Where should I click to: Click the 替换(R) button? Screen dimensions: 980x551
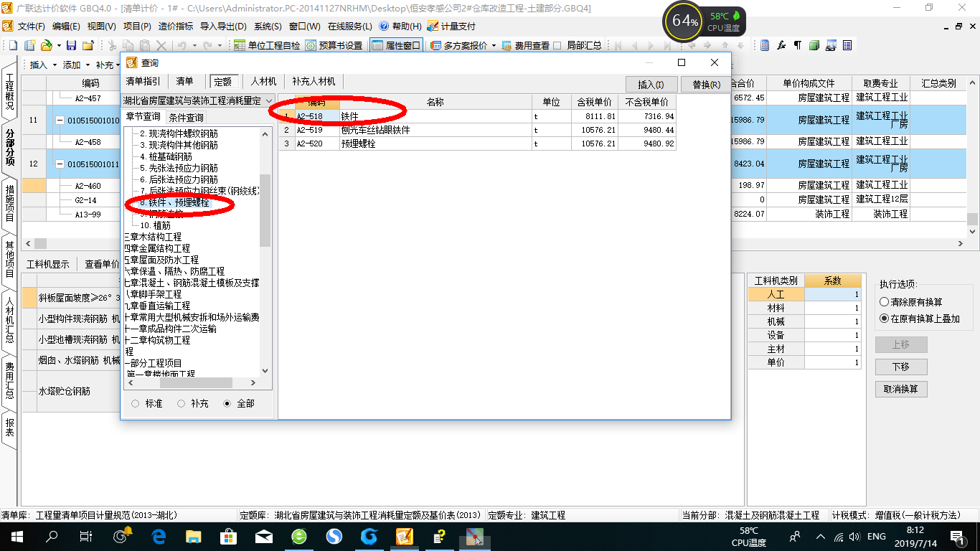pos(706,85)
